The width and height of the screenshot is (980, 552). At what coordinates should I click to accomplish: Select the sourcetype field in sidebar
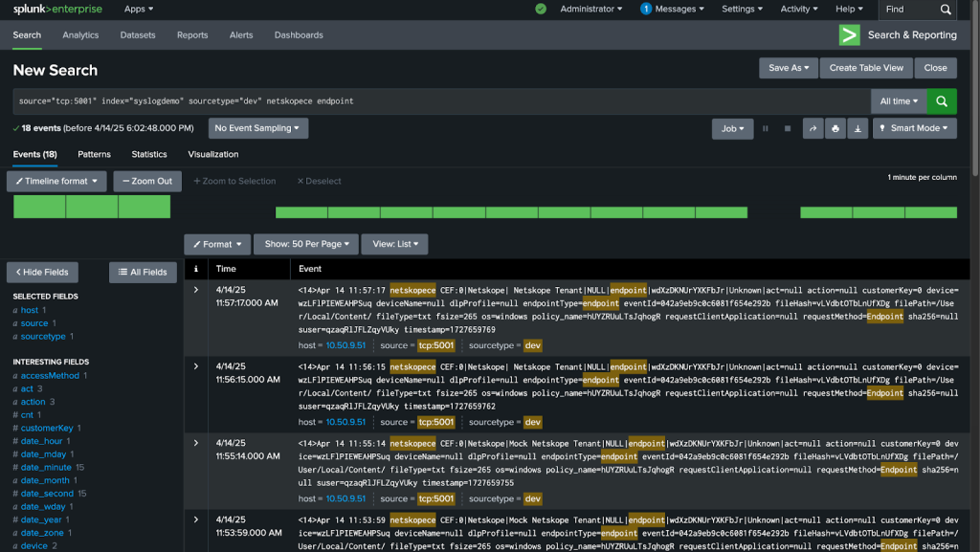pyautogui.click(x=43, y=337)
